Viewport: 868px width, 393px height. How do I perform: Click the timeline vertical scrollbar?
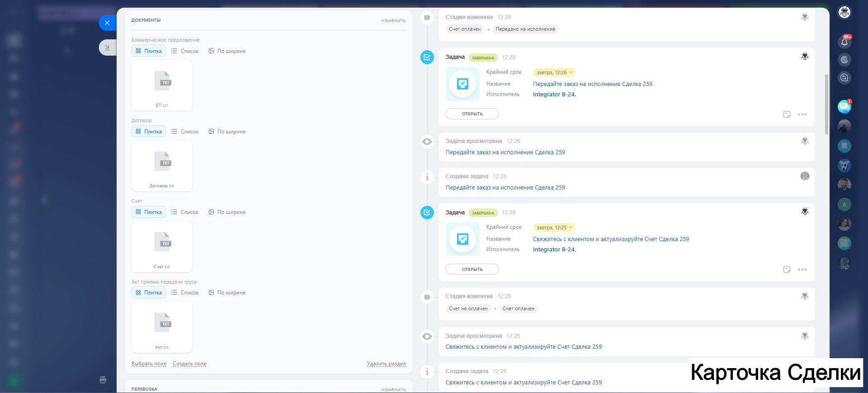click(x=826, y=104)
